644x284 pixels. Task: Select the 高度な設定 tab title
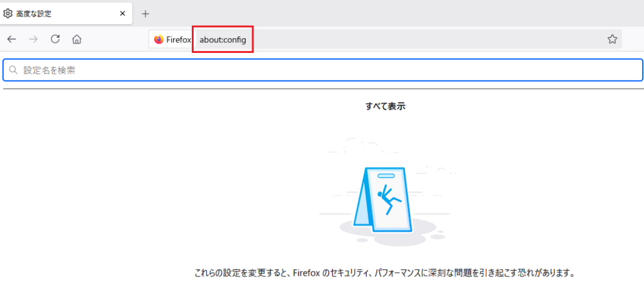[x=34, y=14]
